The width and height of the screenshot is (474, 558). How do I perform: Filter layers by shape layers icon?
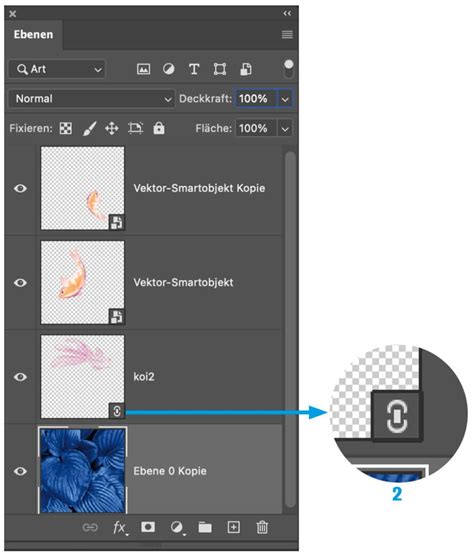click(220, 69)
